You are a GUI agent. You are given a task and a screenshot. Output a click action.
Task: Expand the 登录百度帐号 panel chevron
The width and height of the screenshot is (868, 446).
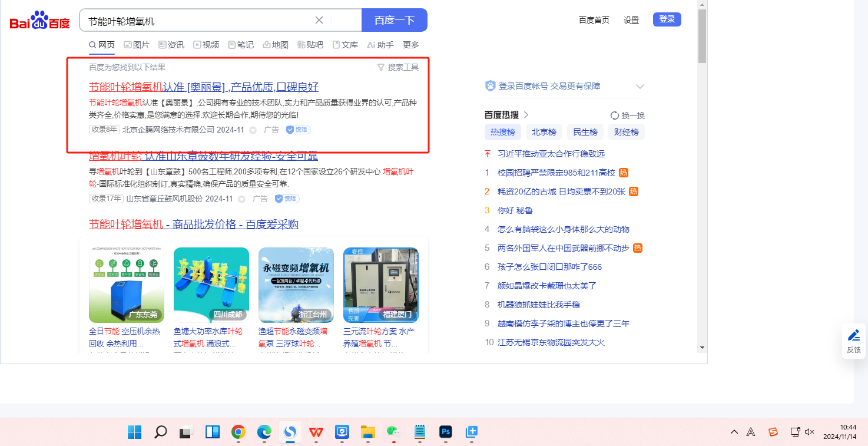tap(640, 87)
